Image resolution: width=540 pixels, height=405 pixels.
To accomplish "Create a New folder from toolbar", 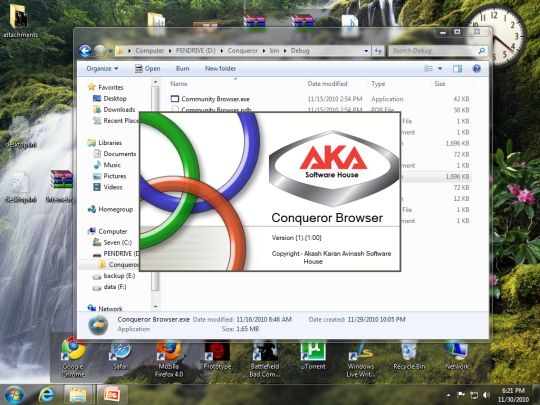I will click(x=220, y=69).
